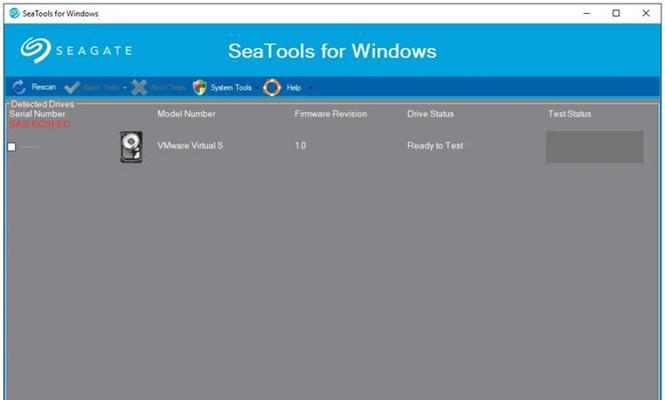This screenshot has height=400, width=665.
Task: Click the Firmware Revision column header
Action: 331,114
